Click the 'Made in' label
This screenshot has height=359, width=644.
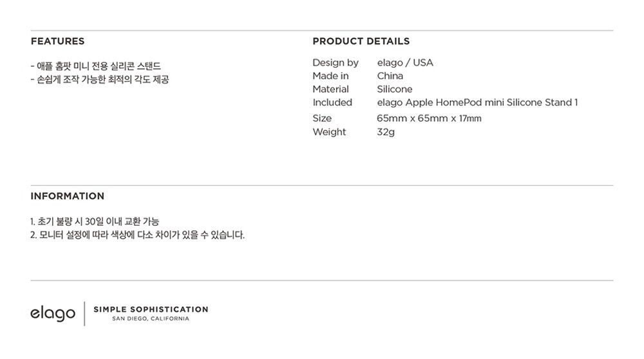point(330,76)
